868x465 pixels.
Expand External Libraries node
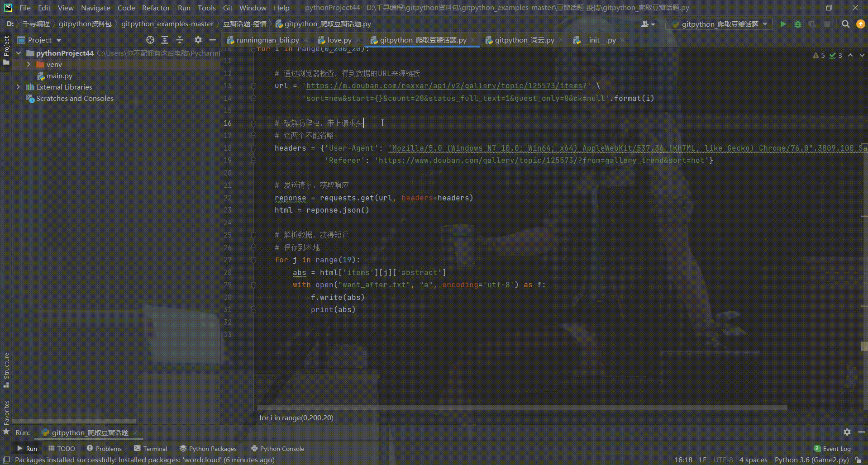[18, 87]
